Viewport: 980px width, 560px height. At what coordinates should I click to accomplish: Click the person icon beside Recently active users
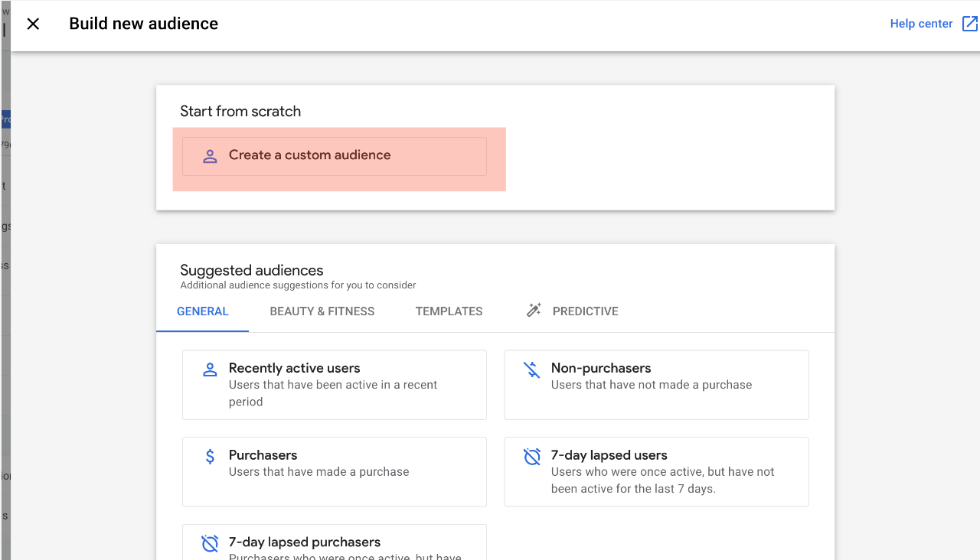[210, 369]
